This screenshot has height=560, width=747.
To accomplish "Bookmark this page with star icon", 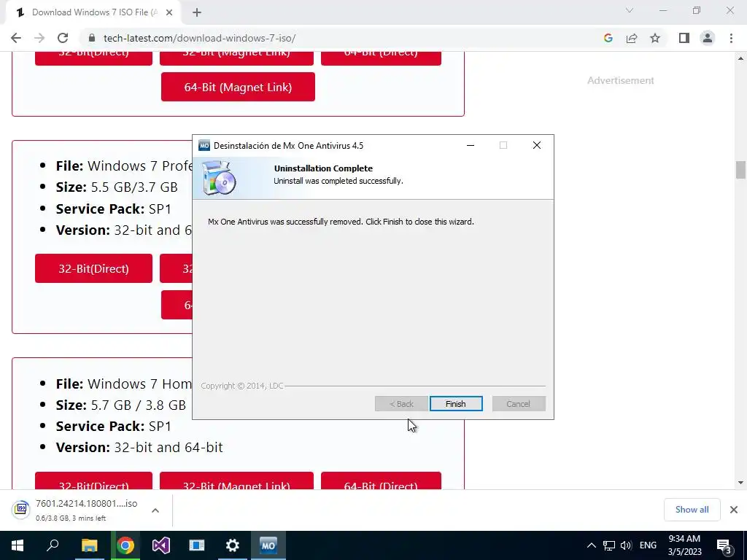I will pyautogui.click(x=655, y=38).
